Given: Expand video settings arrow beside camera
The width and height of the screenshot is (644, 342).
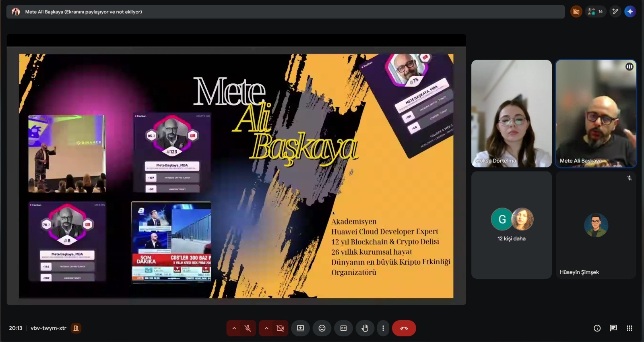Looking at the screenshot, I should click(266, 328).
